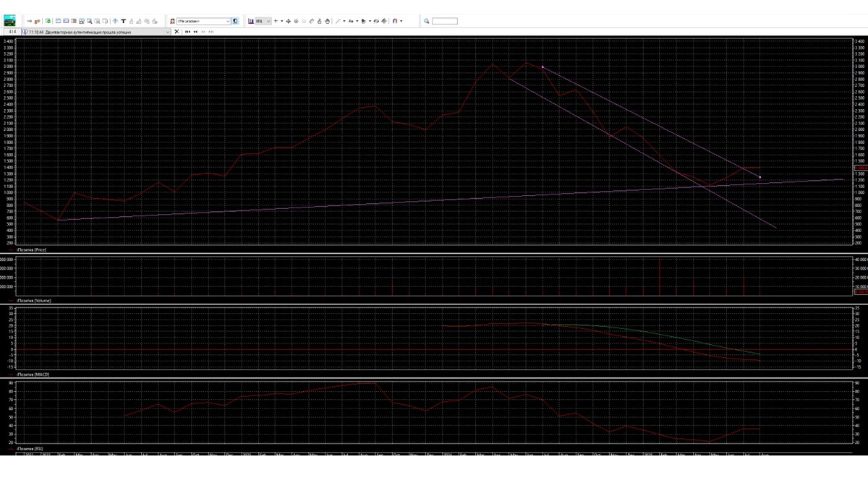Click the bar chart type icon
The width and height of the screenshot is (868, 488).
[250, 21]
